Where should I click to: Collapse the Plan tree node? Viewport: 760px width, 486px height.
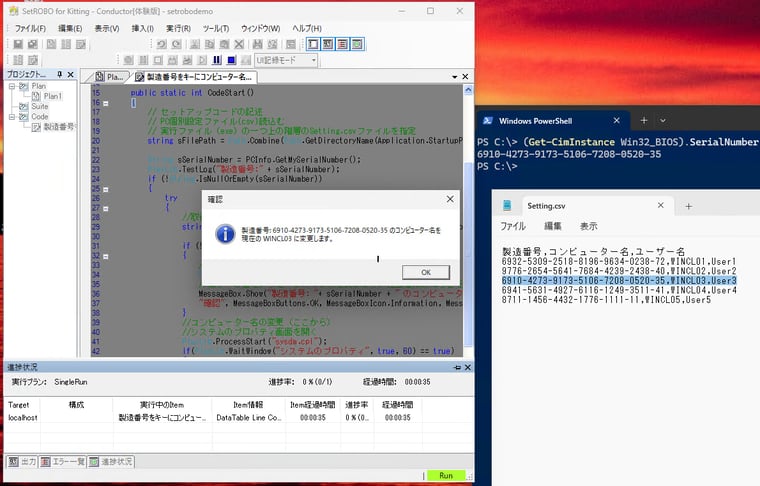point(12,86)
